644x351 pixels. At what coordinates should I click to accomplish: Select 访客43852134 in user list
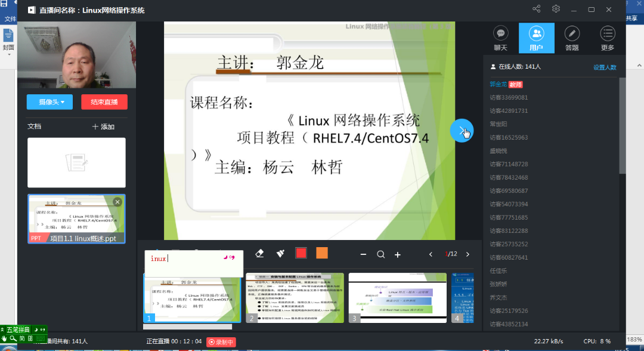point(509,324)
